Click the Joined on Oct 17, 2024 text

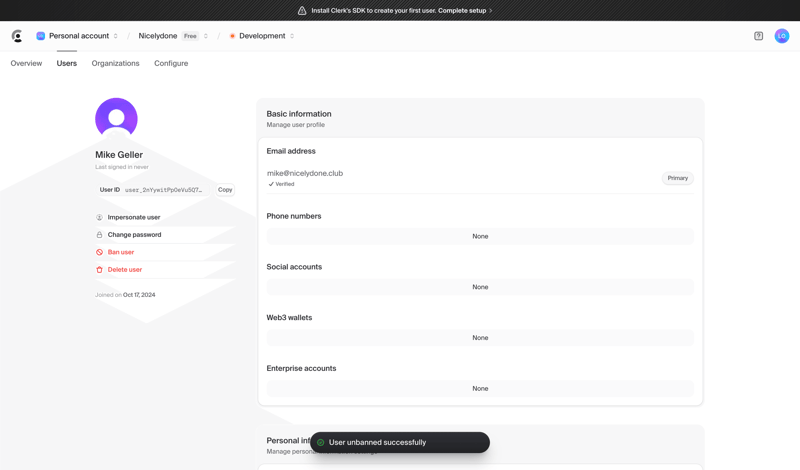tap(125, 295)
